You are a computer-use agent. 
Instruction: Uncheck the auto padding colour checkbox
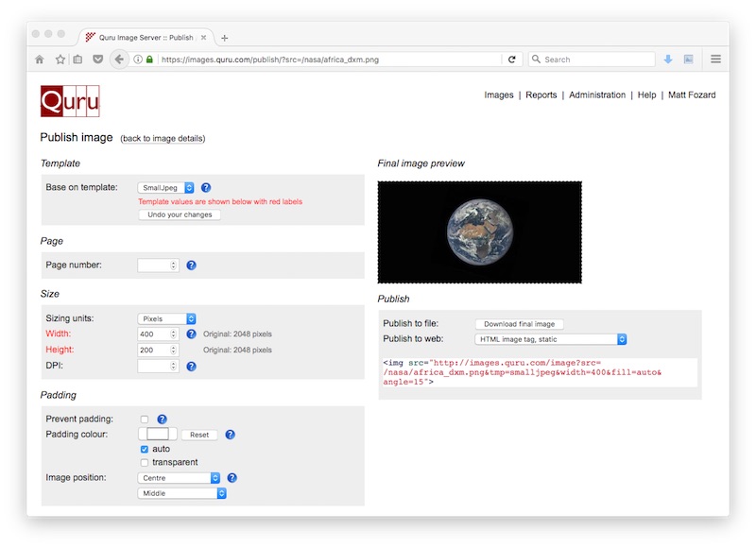coord(145,449)
